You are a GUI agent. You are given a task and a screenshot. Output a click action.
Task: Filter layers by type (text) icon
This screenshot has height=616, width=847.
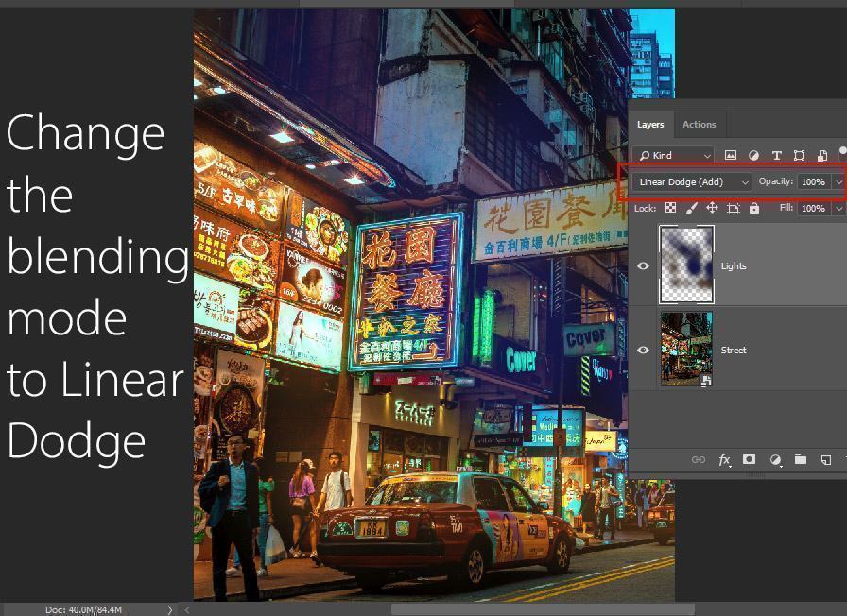pos(776,155)
